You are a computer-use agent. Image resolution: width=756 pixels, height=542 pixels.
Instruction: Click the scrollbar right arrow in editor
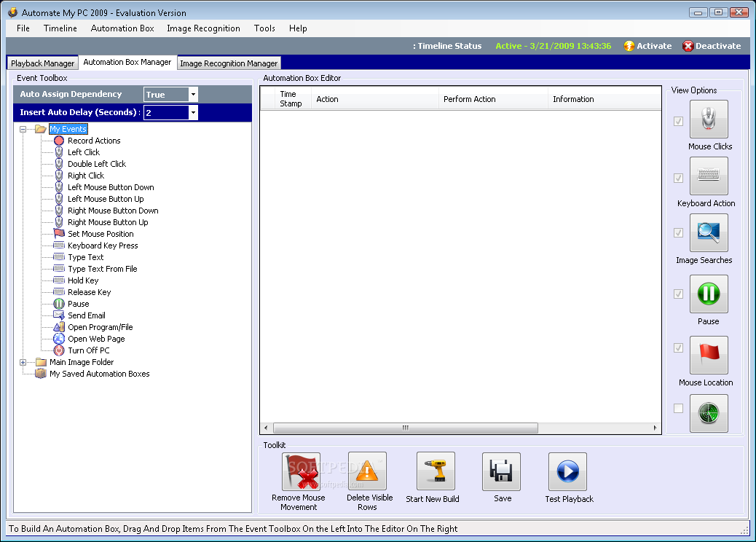coord(655,428)
